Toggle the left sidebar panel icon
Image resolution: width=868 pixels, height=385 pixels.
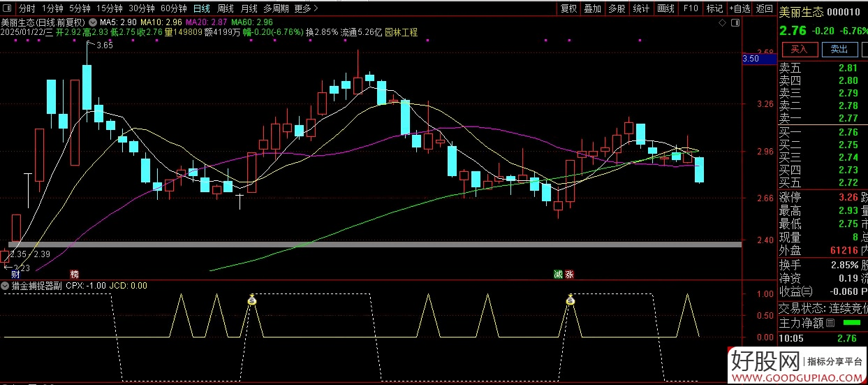click(7, 8)
